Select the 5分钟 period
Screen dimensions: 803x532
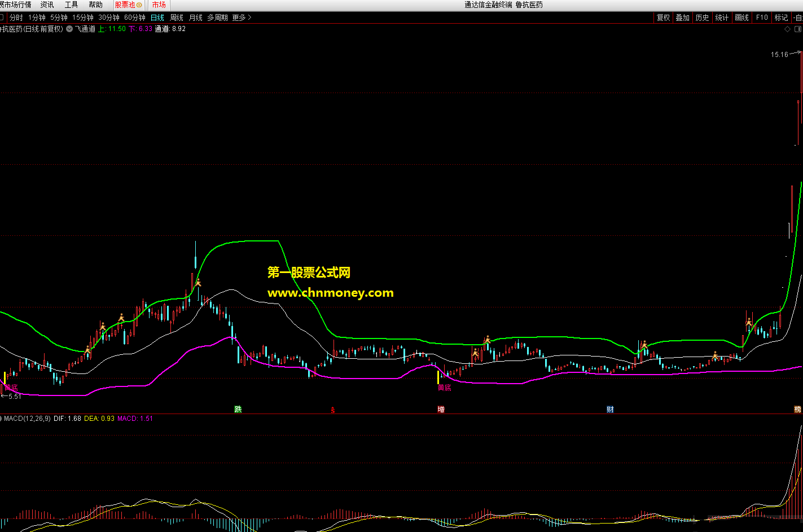coord(59,17)
